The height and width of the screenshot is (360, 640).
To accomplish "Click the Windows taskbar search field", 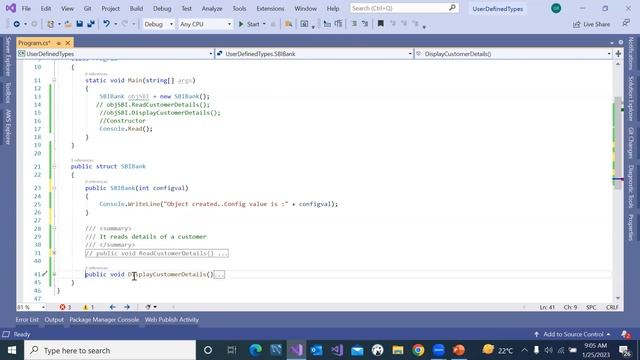I will pyautogui.click(x=110, y=350).
